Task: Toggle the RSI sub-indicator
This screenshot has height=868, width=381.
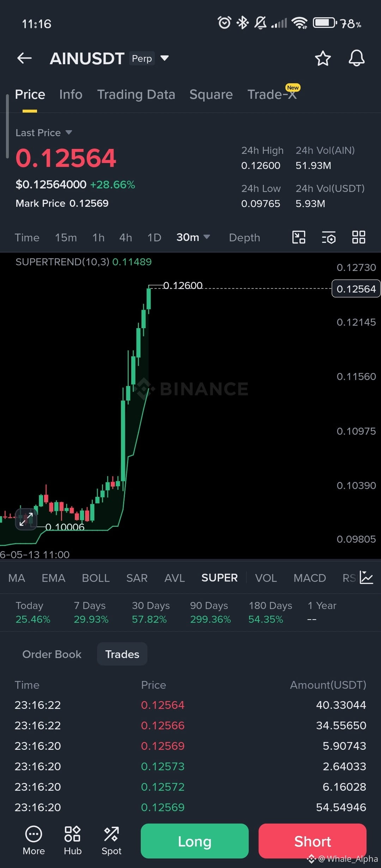Action: point(349,578)
